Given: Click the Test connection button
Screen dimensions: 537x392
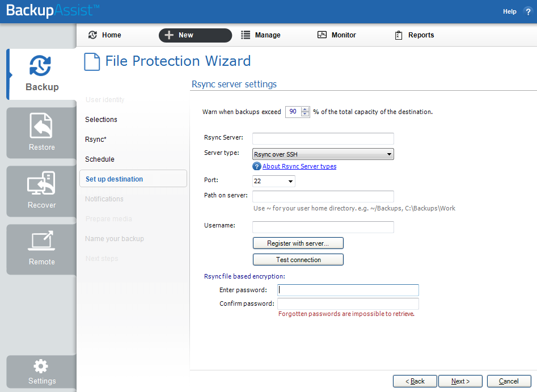Looking at the screenshot, I should click(x=298, y=260).
